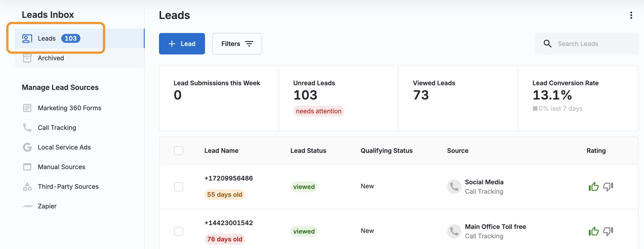Check the box for lead +17209956486
Image resolution: width=644 pixels, height=249 pixels.
[178, 187]
